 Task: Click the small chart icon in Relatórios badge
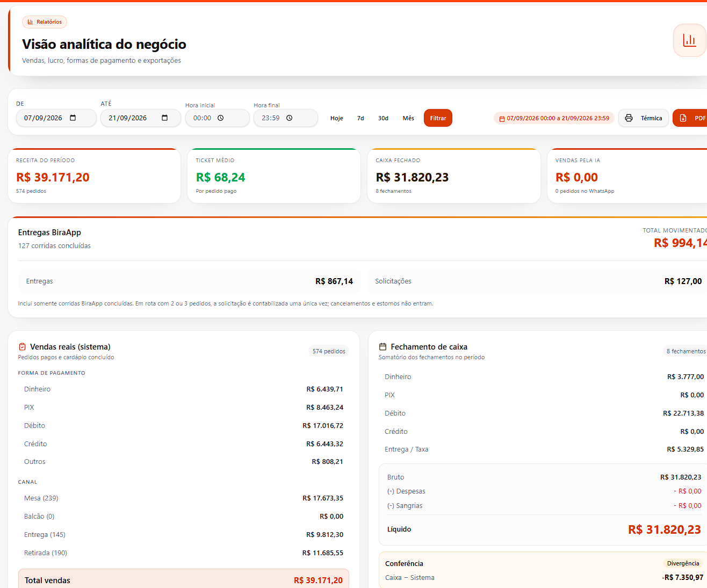click(30, 22)
